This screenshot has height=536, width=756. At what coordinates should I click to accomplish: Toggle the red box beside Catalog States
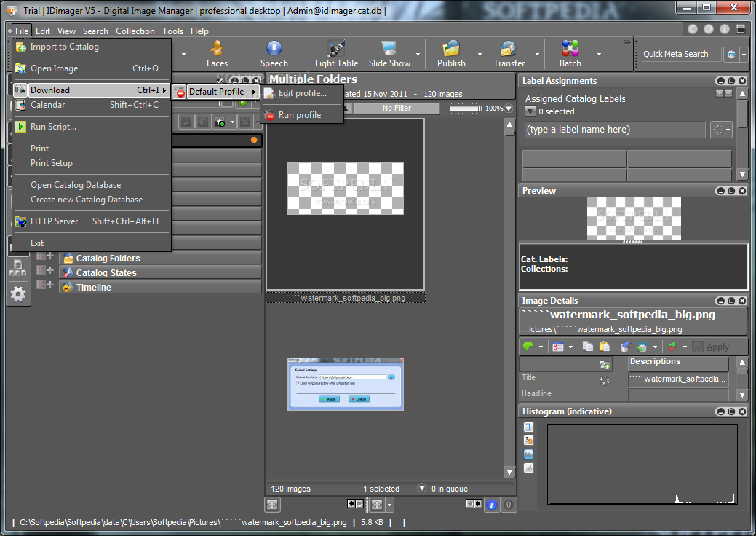pyautogui.click(x=41, y=270)
